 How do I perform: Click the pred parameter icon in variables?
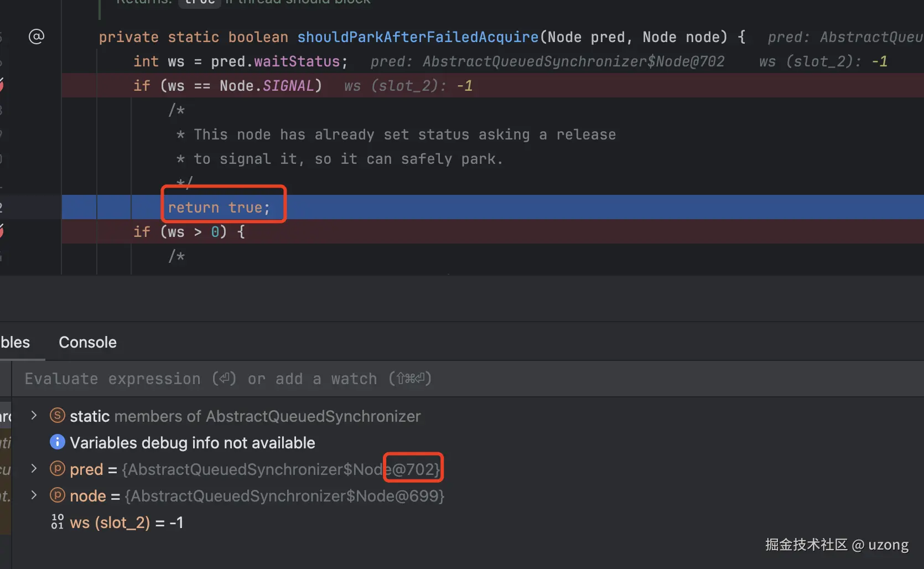58,469
